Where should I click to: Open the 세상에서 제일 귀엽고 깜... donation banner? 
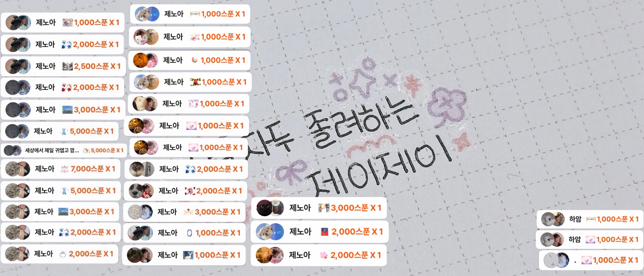[x=64, y=150]
